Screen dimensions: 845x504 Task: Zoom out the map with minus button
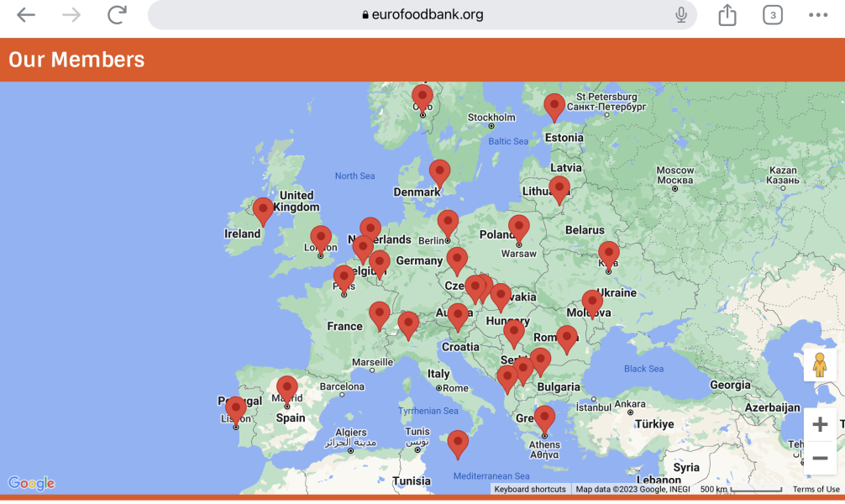[x=820, y=458]
